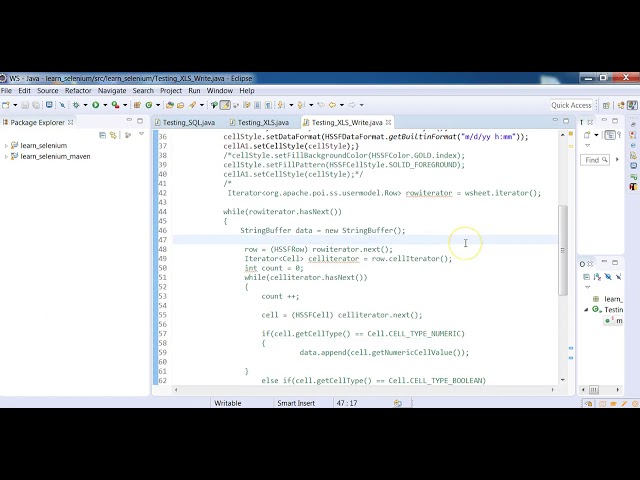Minimize the Package Explorer view
This screenshot has height=480, width=640.
tap(129, 120)
